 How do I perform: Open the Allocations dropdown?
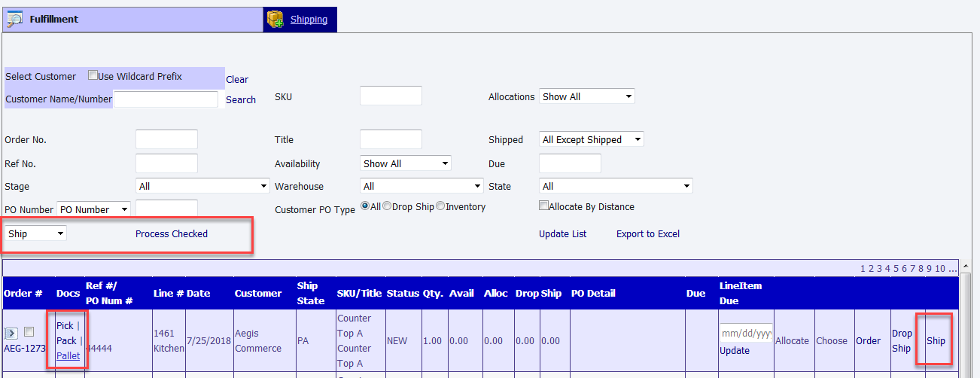point(587,96)
